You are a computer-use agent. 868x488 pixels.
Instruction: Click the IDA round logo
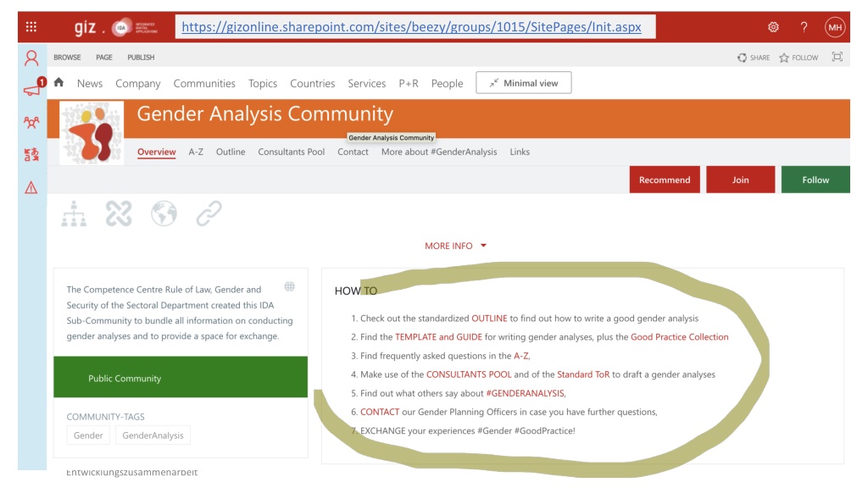[121, 28]
